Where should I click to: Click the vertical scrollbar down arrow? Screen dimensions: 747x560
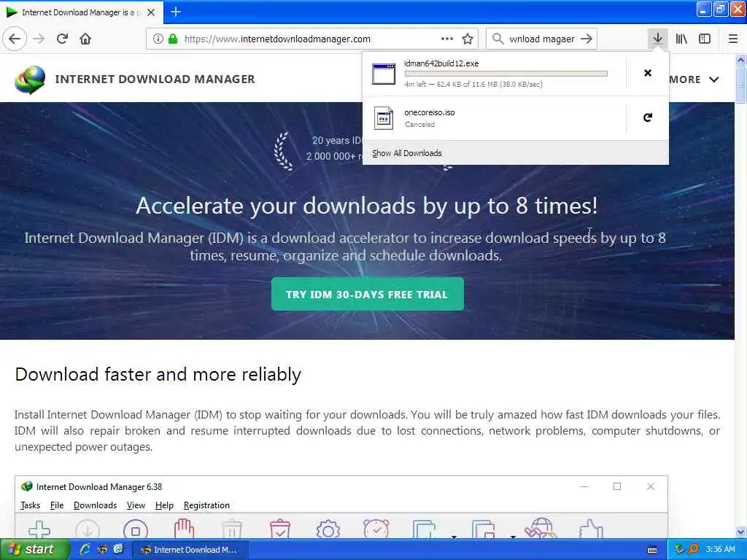(740, 532)
